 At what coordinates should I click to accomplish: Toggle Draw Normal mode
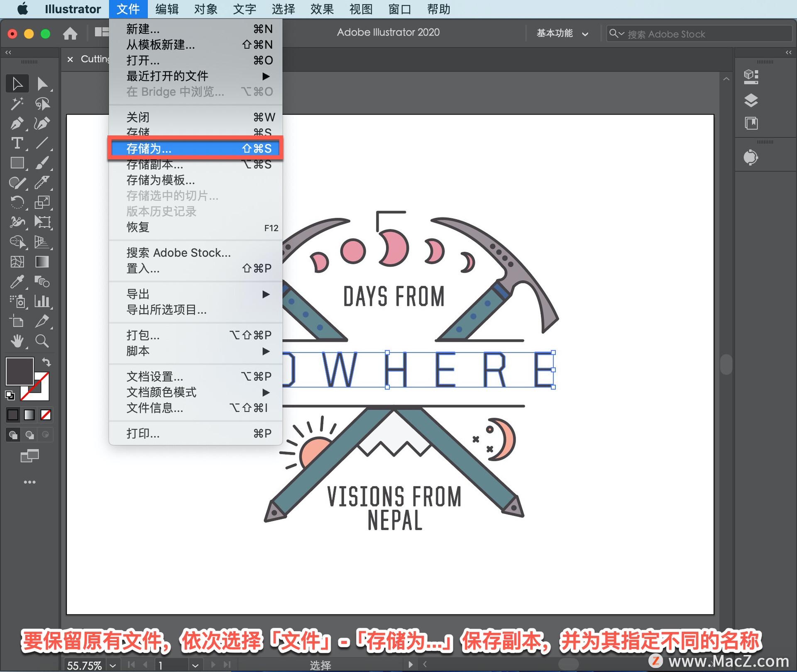(x=13, y=435)
